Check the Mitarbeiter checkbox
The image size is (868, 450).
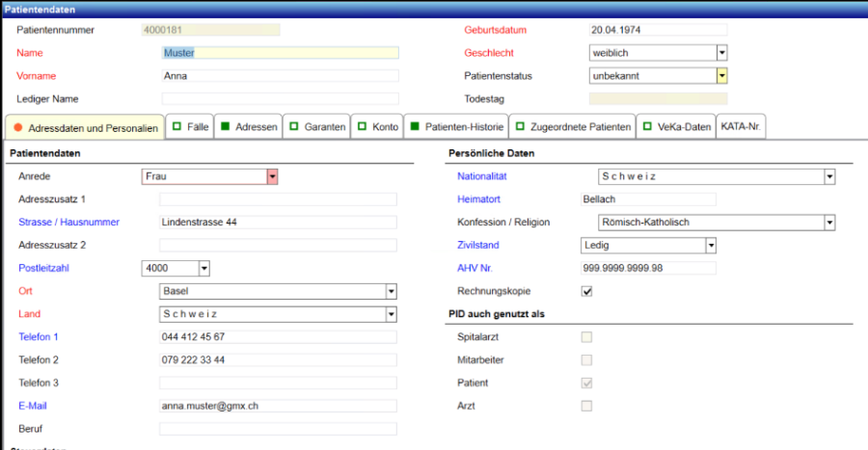coord(586,360)
